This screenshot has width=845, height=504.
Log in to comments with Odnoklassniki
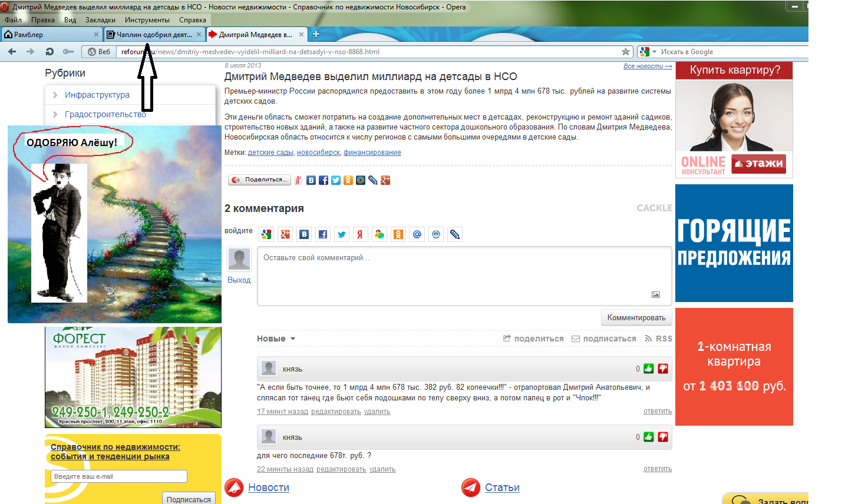click(398, 234)
